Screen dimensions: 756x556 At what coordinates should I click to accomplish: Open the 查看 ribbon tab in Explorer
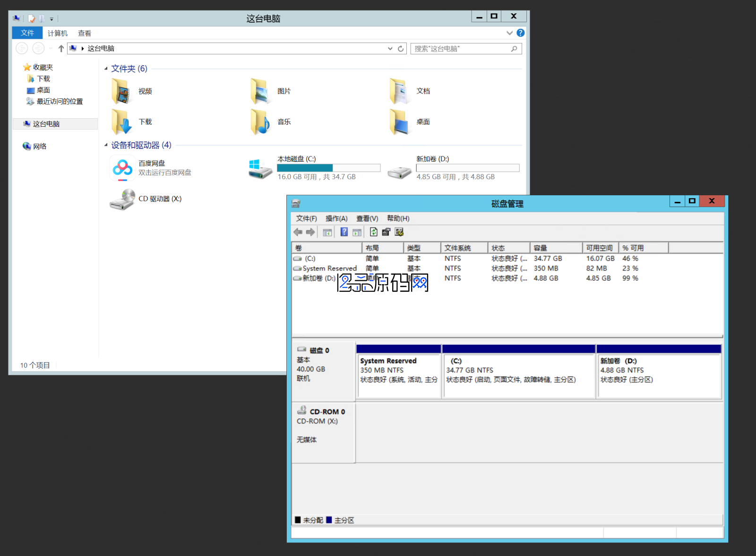coord(85,33)
